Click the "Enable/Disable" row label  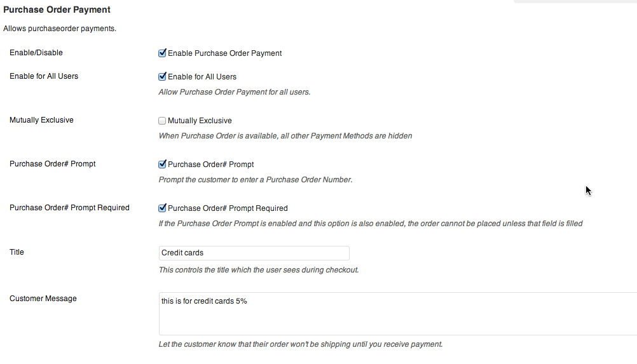[36, 53]
